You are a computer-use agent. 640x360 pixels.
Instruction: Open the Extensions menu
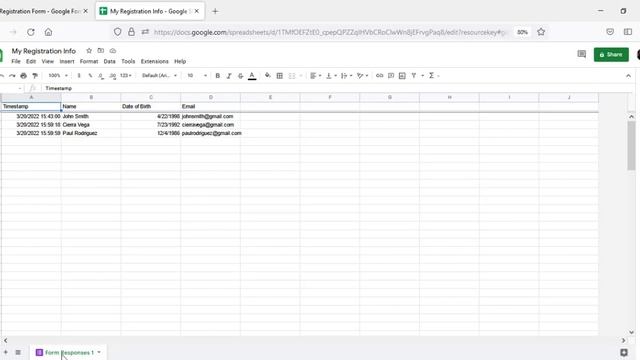[155, 61]
